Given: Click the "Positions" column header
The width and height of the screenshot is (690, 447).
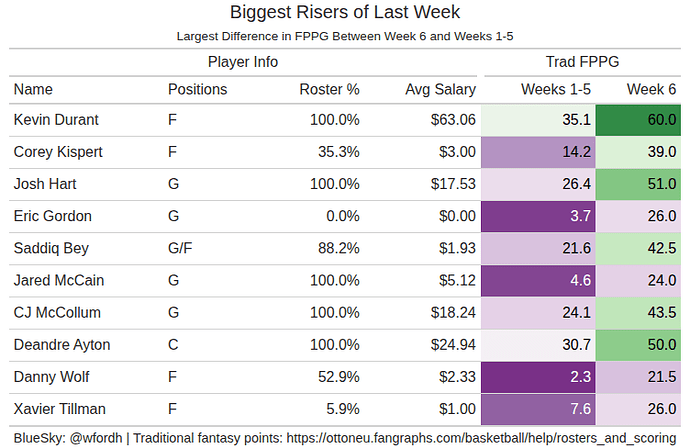Looking at the screenshot, I should coord(197,89).
